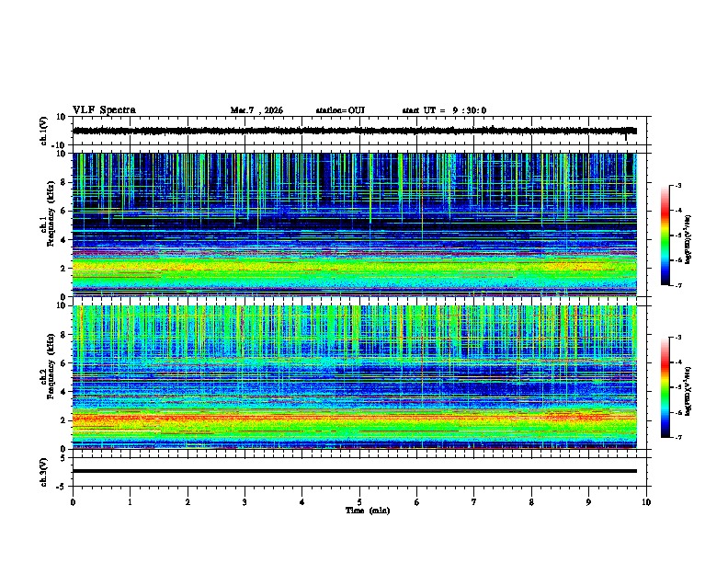
Task: Click the "-5" tick on the ch.3(V) axis
Action: pos(62,487)
